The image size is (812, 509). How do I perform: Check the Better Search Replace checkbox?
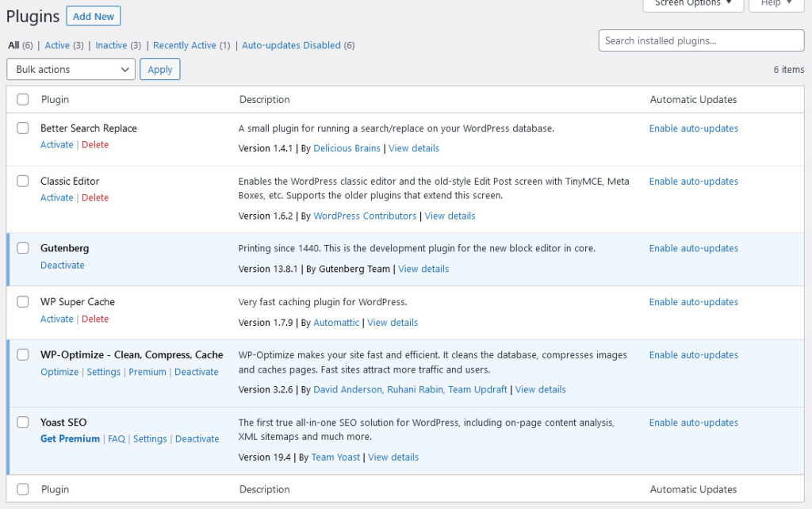click(23, 128)
